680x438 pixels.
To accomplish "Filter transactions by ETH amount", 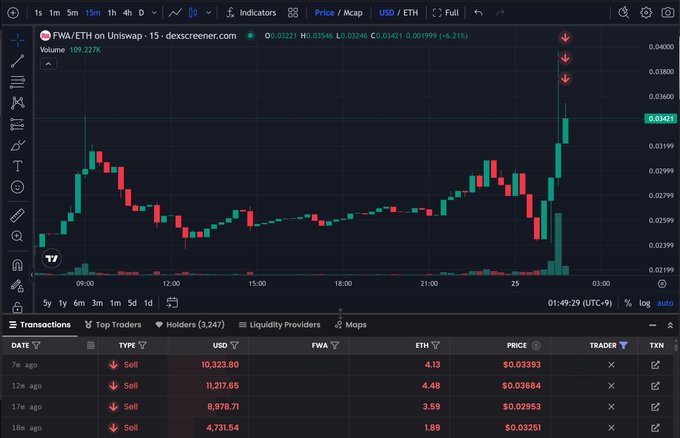I will 436,346.
